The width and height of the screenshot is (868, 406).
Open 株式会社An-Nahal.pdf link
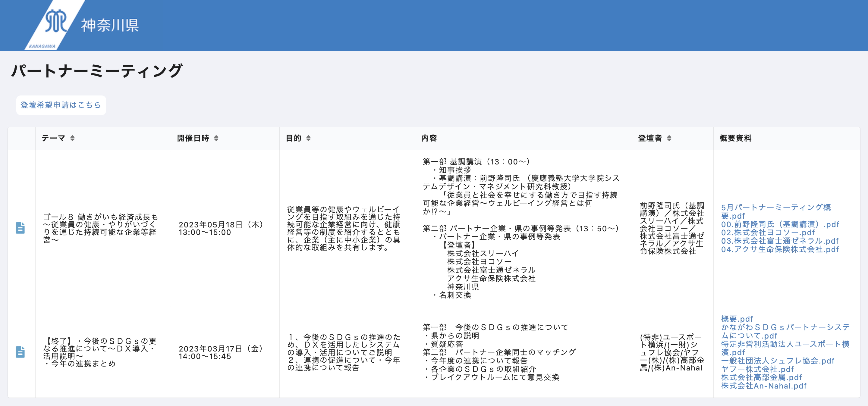763,386
